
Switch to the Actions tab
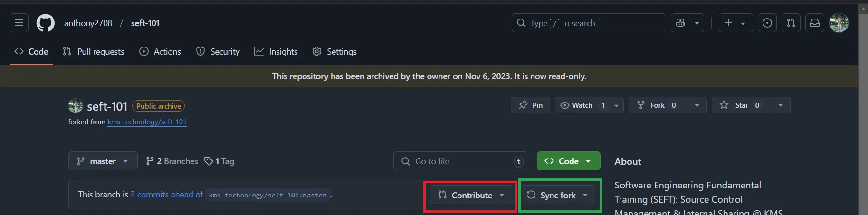coord(160,51)
